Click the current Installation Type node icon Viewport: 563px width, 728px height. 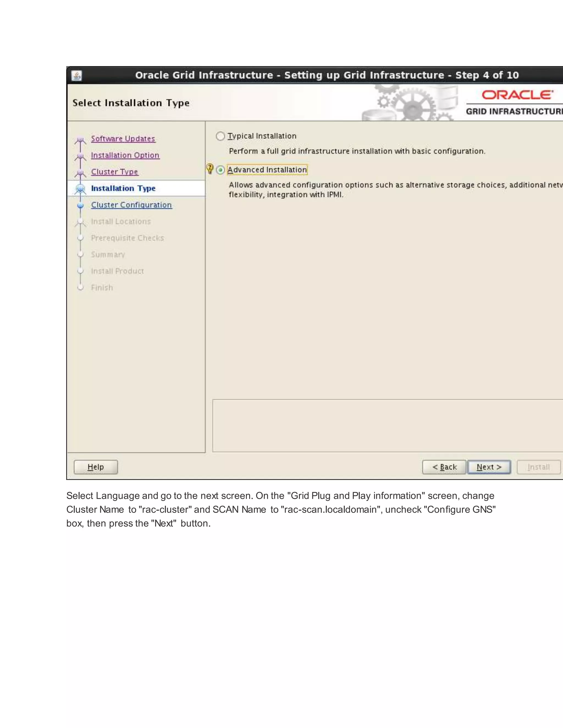[x=80, y=189]
